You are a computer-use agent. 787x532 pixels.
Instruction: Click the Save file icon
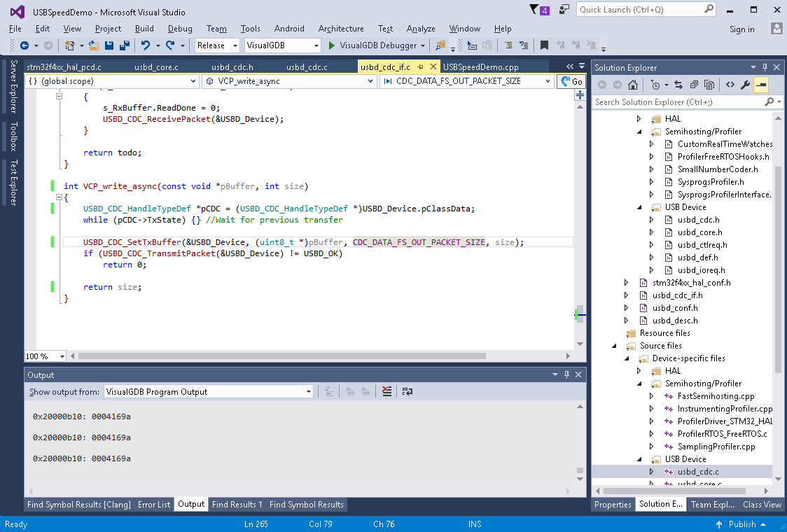[109, 45]
